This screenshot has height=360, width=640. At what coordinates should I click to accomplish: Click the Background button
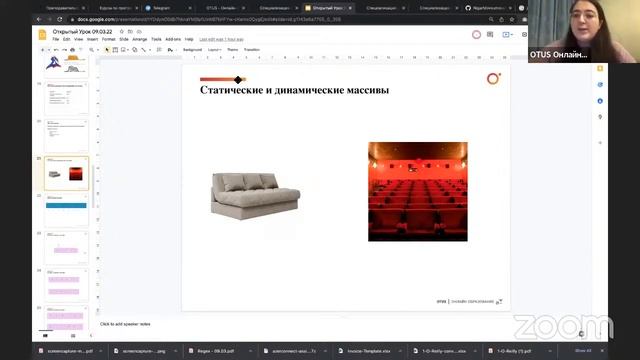pyautogui.click(x=192, y=50)
